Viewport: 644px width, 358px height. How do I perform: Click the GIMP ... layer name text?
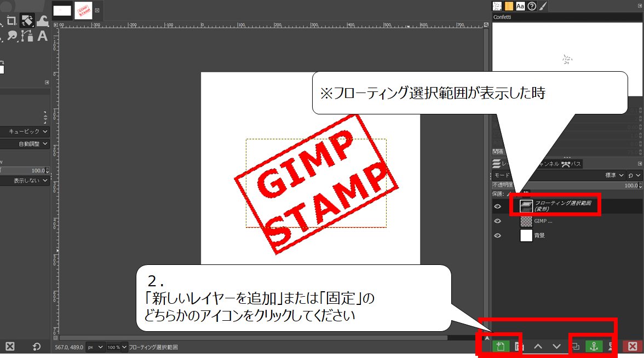(x=543, y=221)
